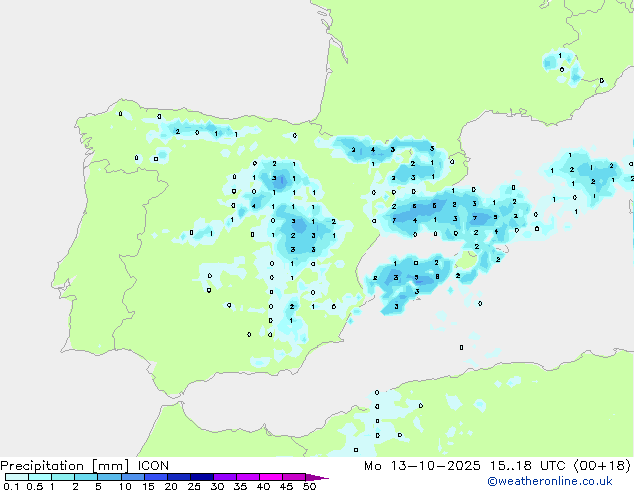Click the '35' legend scale label
The width and height of the screenshot is (634, 490).
click(240, 486)
